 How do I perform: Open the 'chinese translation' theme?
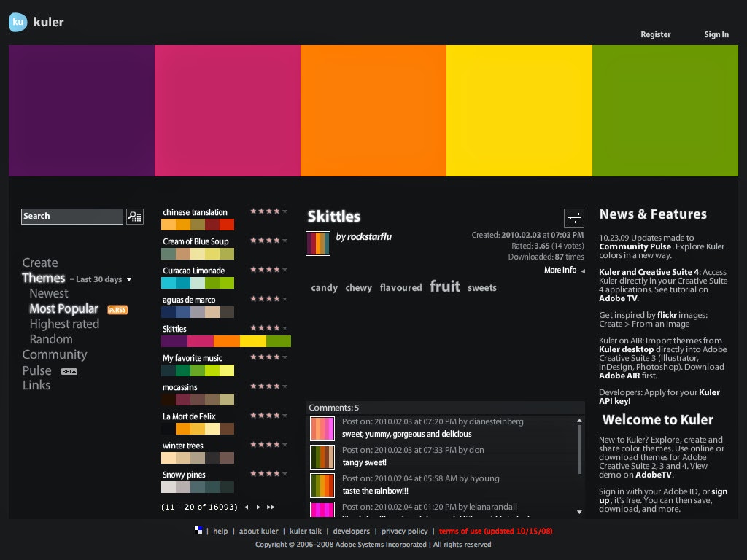coord(195,212)
